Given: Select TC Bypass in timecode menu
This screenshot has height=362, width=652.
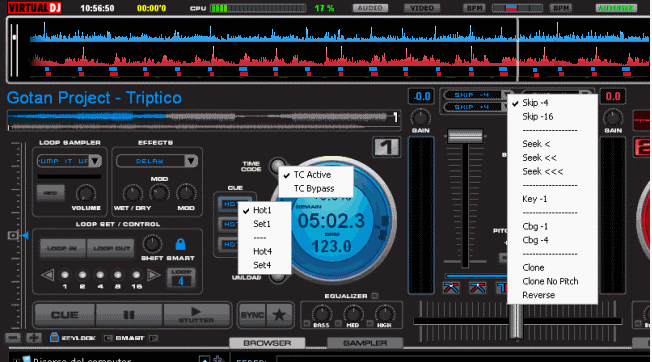Looking at the screenshot, I should click(314, 188).
